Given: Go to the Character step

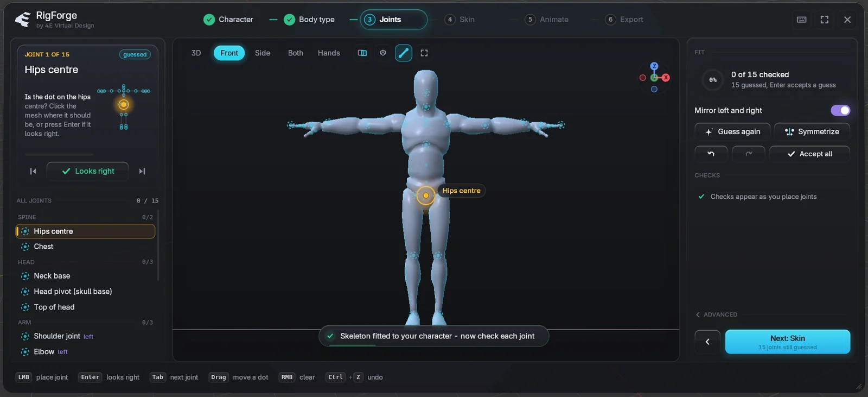Looking at the screenshot, I should pyautogui.click(x=228, y=20).
